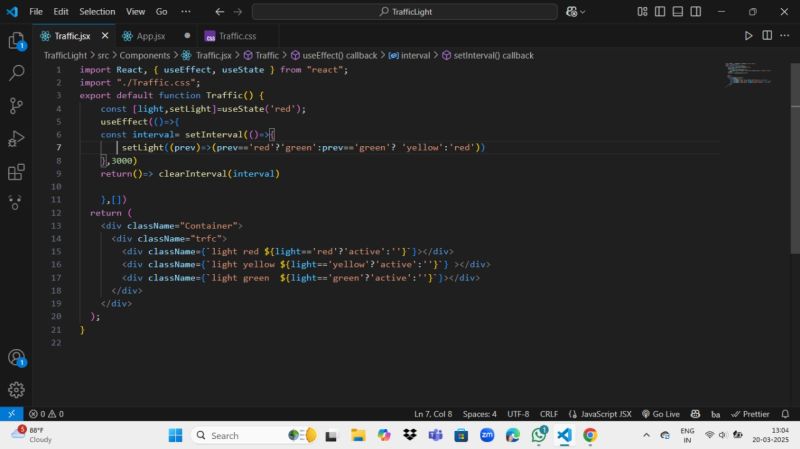
Task: Open the Windows Start menu
Action: tap(175, 435)
